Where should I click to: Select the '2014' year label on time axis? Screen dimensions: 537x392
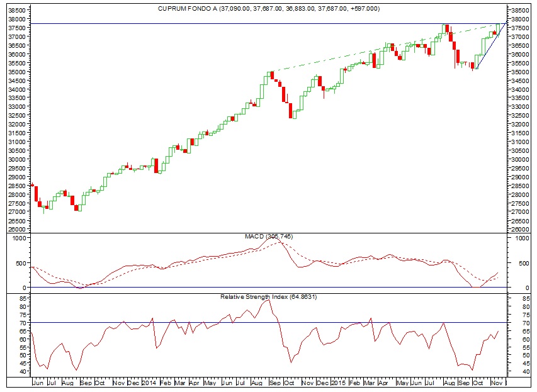tap(149, 383)
